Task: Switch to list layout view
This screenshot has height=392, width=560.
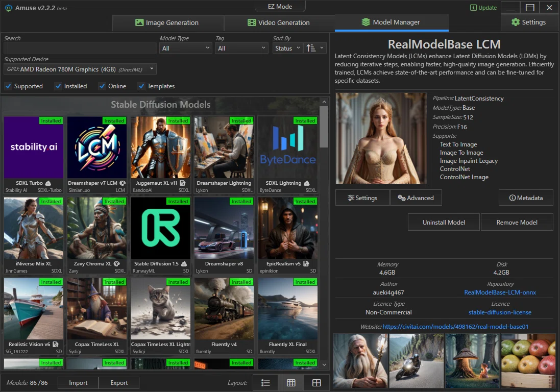Action: coord(265,383)
